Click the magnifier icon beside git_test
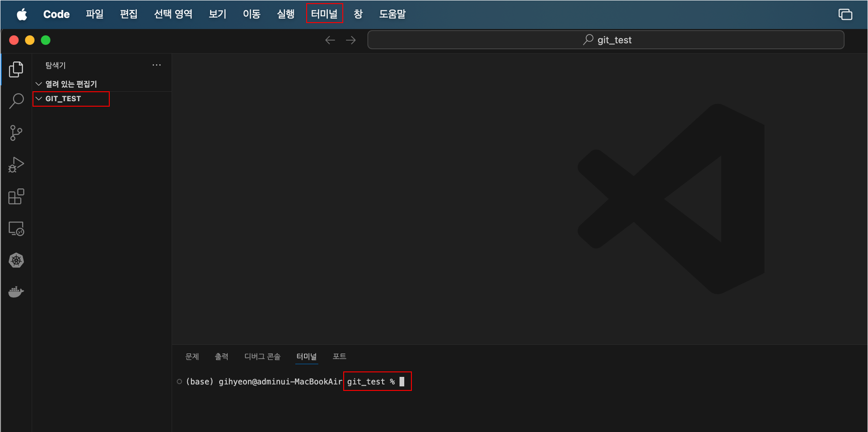Image resolution: width=868 pixels, height=432 pixels. 588,40
